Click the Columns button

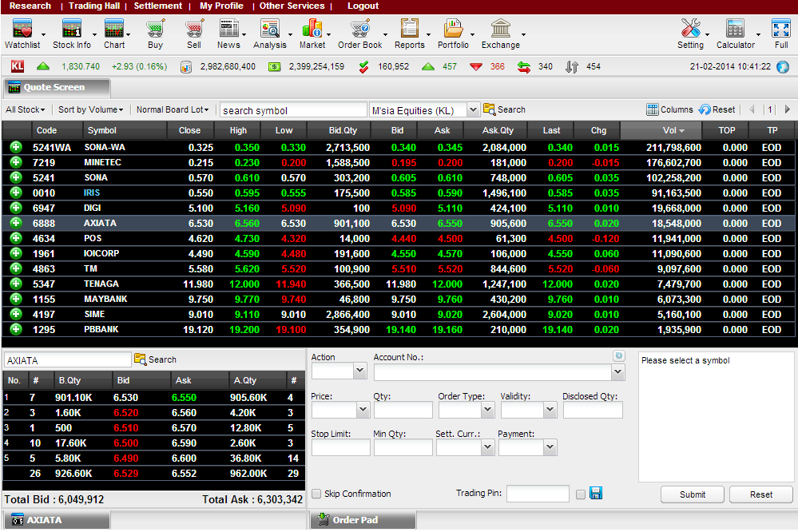pos(669,109)
